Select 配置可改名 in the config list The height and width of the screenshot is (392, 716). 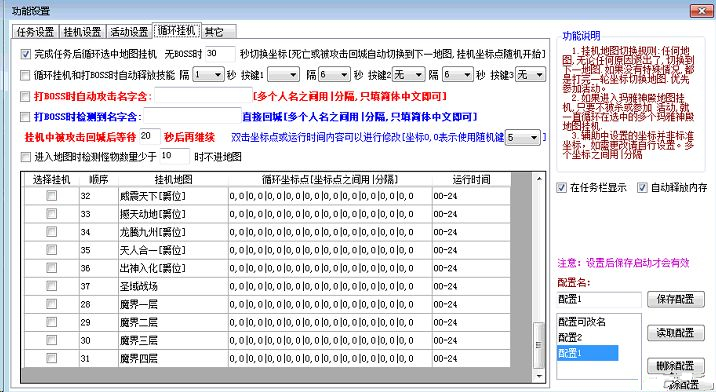point(582,322)
